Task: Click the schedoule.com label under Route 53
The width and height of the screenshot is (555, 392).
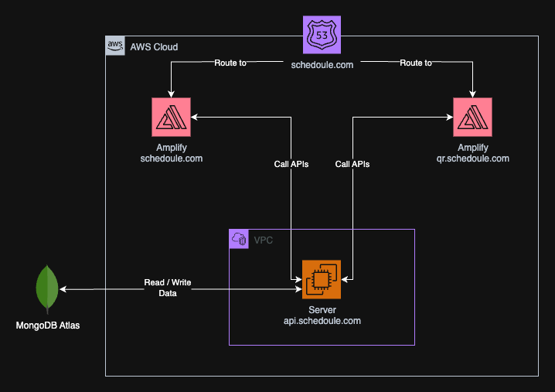Action: (322, 65)
